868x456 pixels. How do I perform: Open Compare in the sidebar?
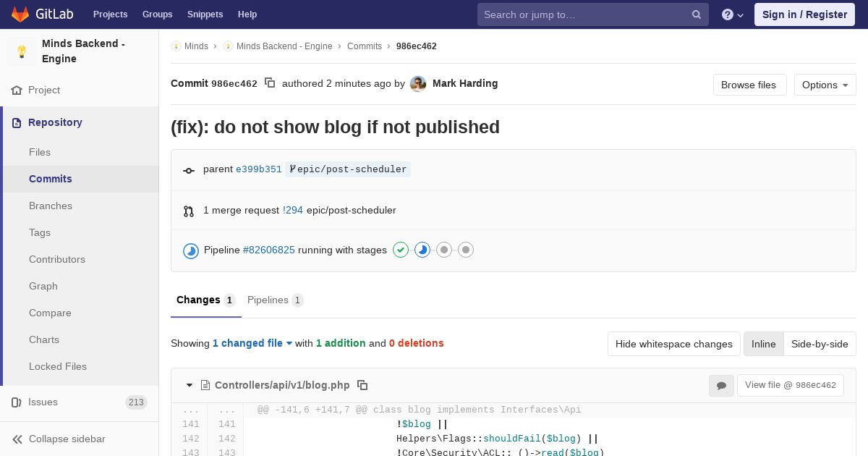[x=50, y=313]
